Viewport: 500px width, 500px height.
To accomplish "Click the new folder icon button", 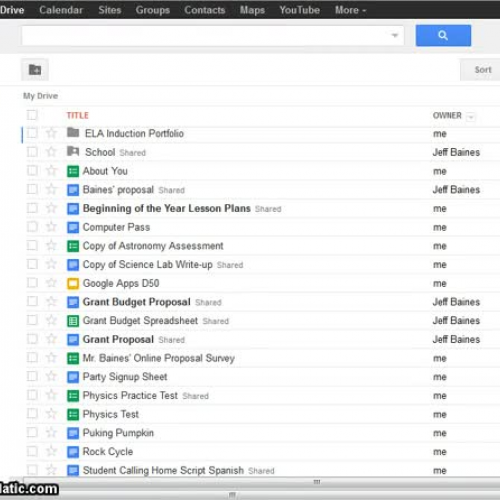I will coord(35,70).
